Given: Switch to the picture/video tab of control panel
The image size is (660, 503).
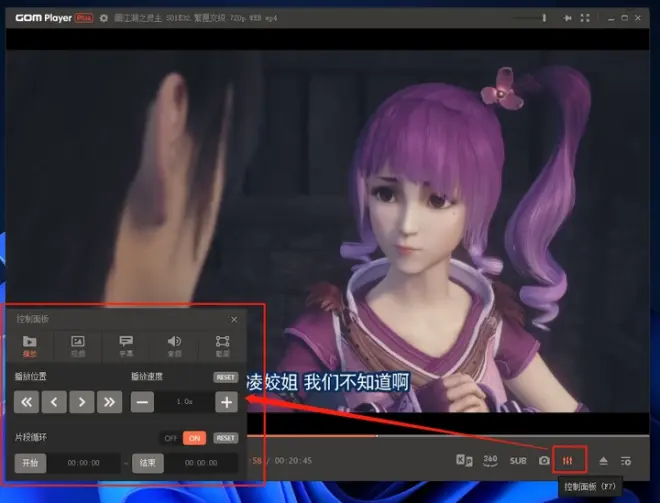Looking at the screenshot, I should click(78, 346).
